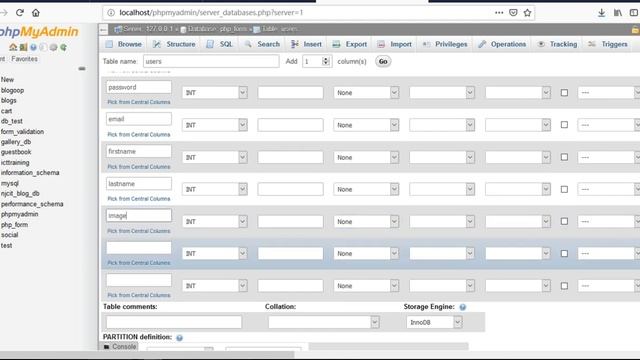Switch to the Structure tab
The image size is (640, 360).
tap(174, 44)
